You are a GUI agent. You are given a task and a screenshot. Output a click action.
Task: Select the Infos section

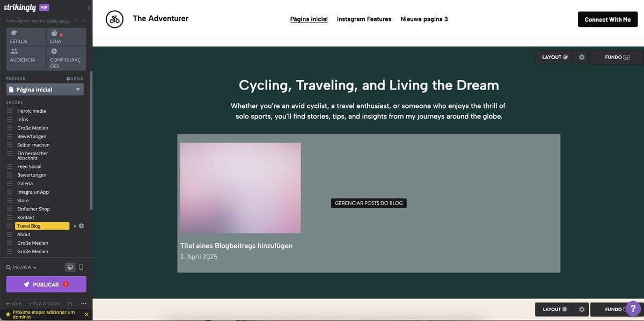[23, 119]
